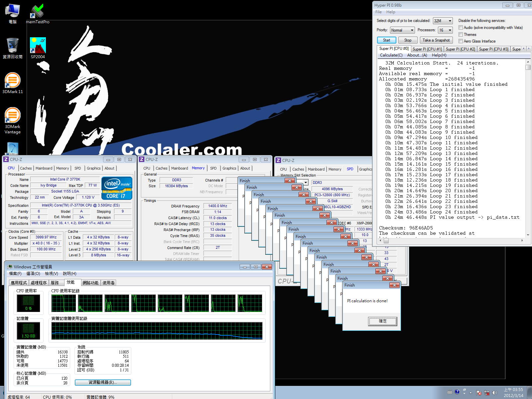Screen dimensions: 532x399
Task: Open the 檔案(F) menu in Task Manager
Action: tap(15, 274)
